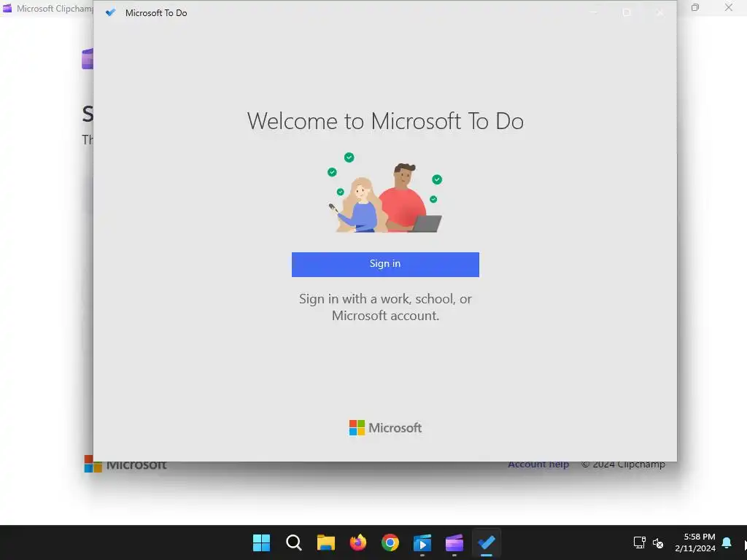This screenshot has width=747, height=560.
Task: Open the notifications bell icon
Action: click(x=727, y=542)
